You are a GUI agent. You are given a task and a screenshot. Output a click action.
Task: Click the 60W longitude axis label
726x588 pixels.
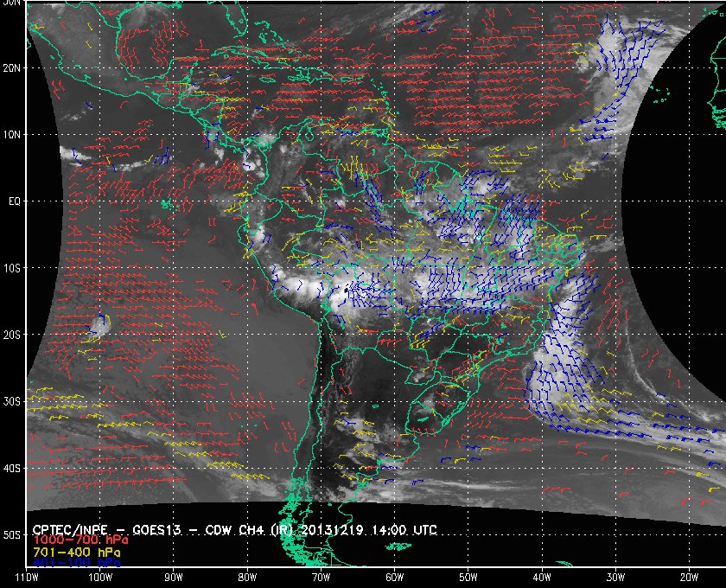coord(394,577)
